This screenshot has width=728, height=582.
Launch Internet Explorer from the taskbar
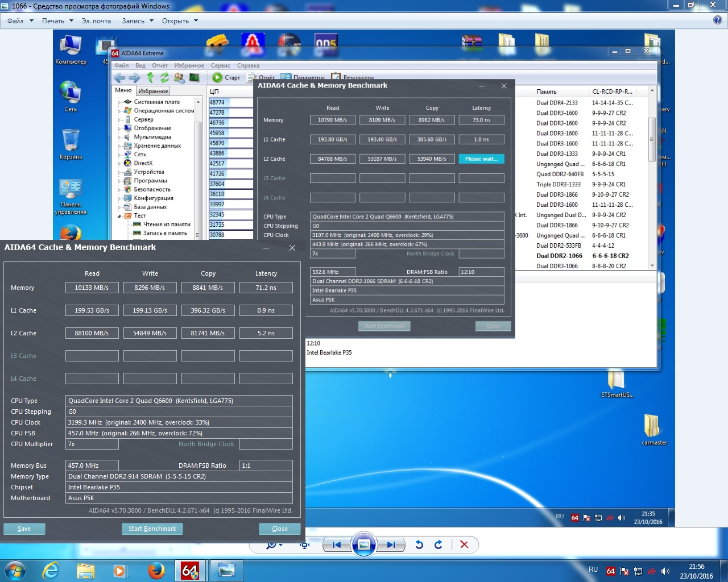coord(51,570)
